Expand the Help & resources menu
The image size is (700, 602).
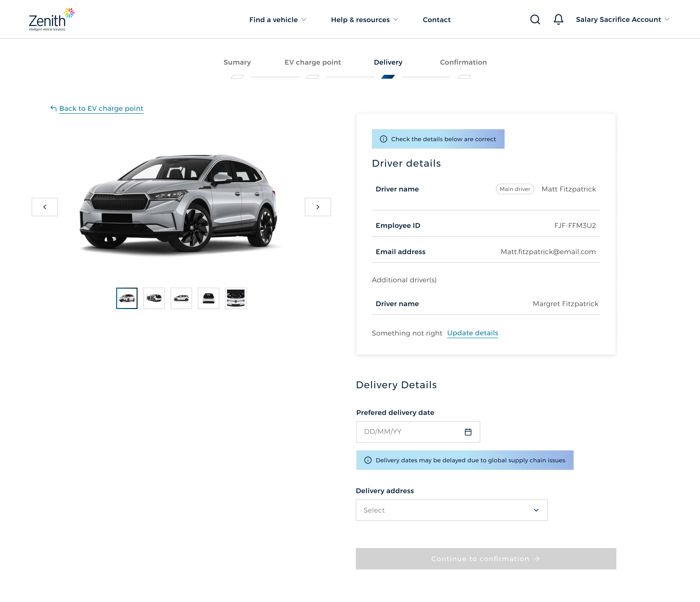tap(365, 20)
